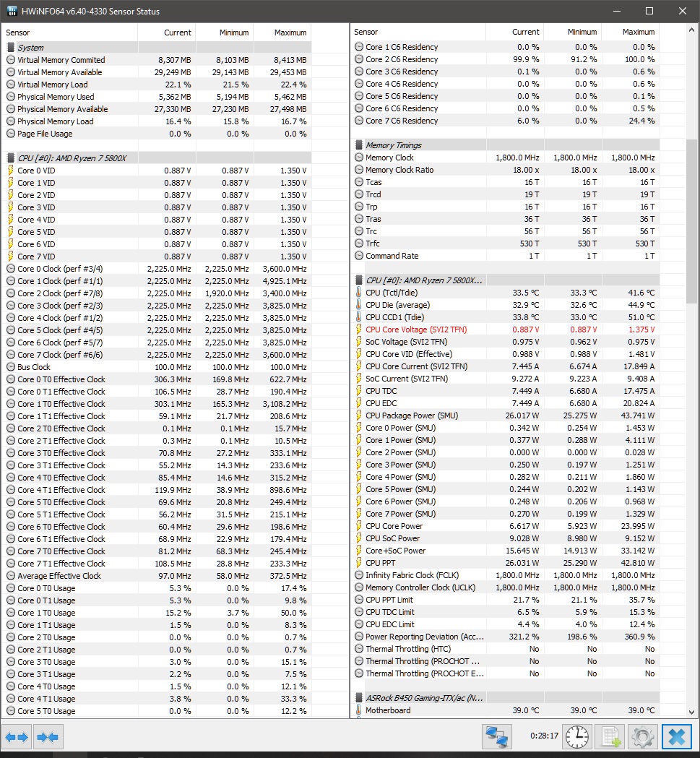The height and width of the screenshot is (758, 700).
Task: Click left pane Sensor column header
Action: [69, 33]
